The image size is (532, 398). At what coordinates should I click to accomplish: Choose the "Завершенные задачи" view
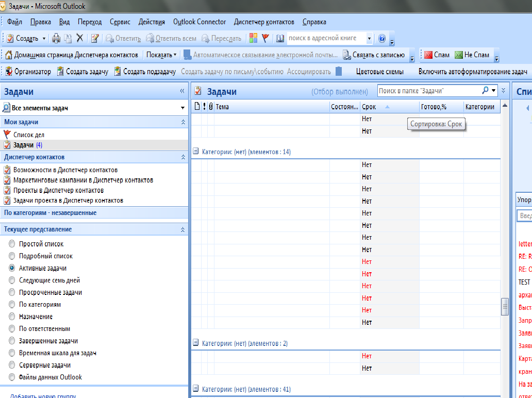click(x=12, y=341)
